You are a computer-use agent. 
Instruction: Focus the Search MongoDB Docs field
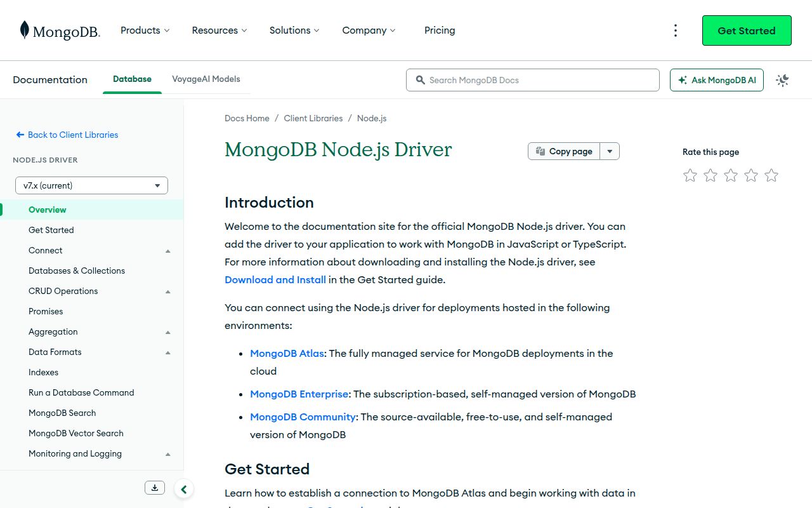(x=533, y=80)
